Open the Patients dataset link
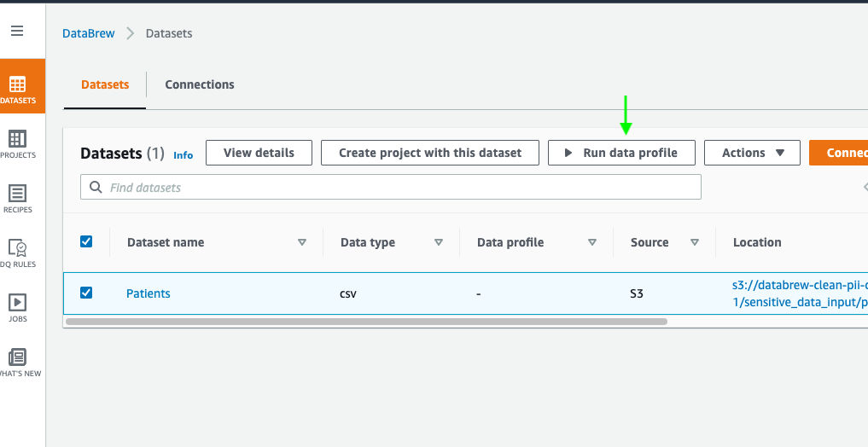The image size is (868, 447). point(149,293)
